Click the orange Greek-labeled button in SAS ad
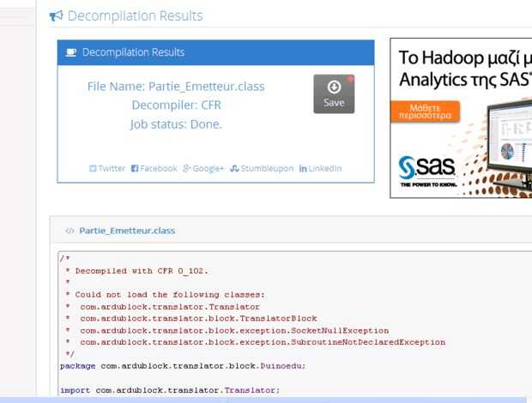The height and width of the screenshot is (403, 532). [x=425, y=111]
